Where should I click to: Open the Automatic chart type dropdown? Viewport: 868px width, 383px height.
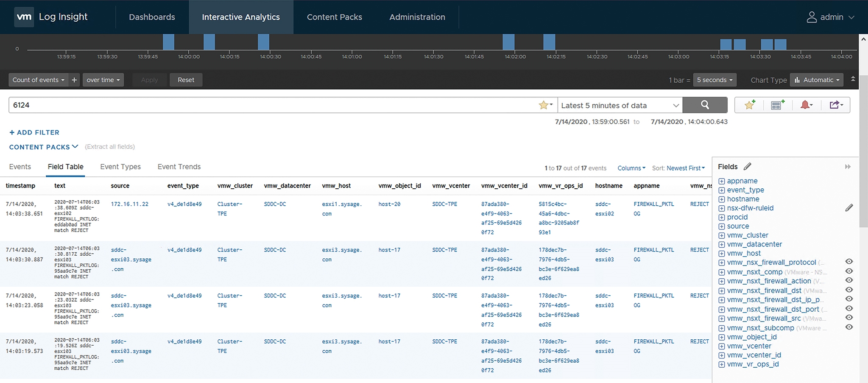817,80
